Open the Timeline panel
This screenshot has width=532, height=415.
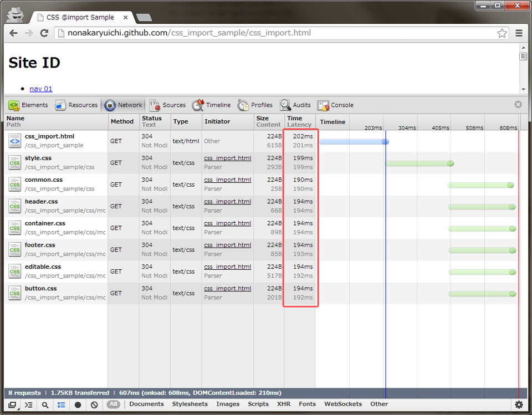point(212,105)
